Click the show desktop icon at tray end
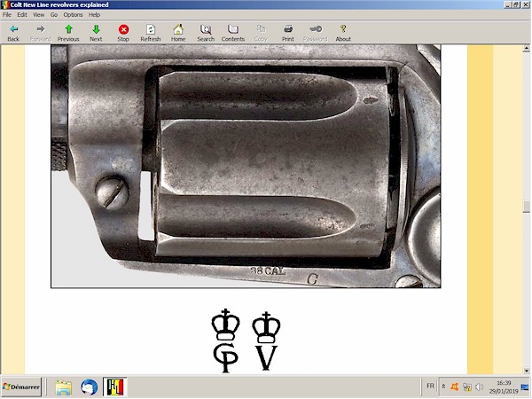Image resolution: width=532 pixels, height=399 pixels. pos(525,387)
